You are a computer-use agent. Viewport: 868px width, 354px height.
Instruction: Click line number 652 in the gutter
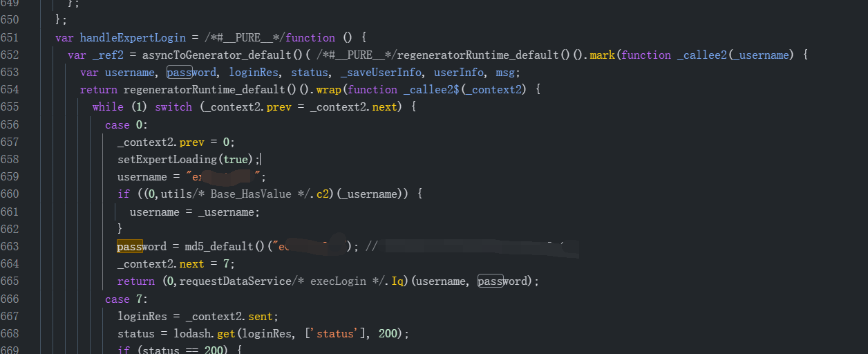[9, 55]
